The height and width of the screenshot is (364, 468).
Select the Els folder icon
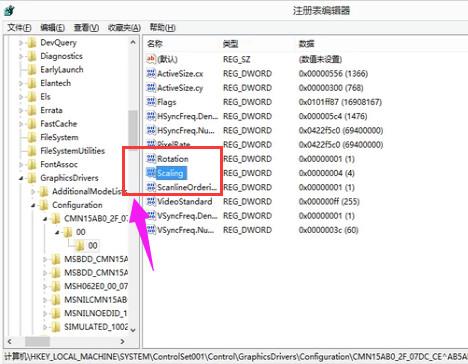click(x=32, y=97)
